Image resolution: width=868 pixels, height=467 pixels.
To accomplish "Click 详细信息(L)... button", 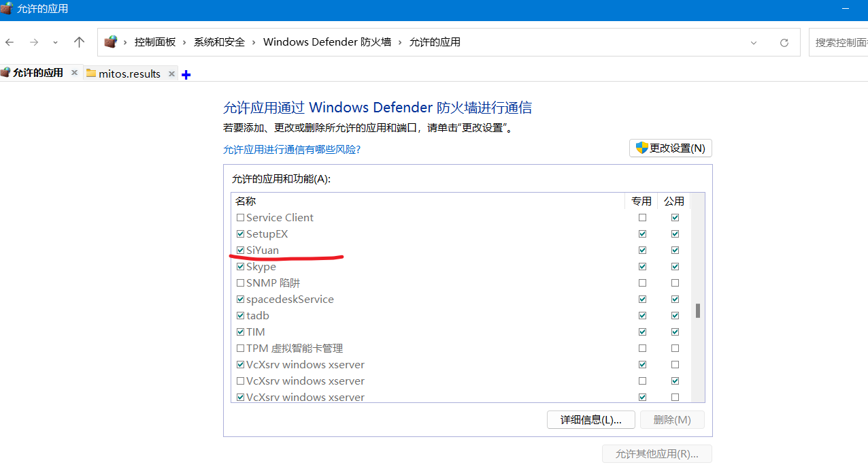I will pos(591,419).
